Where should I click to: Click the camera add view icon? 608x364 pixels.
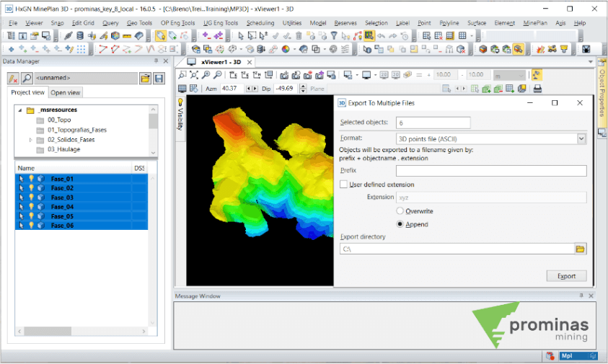pos(284,75)
